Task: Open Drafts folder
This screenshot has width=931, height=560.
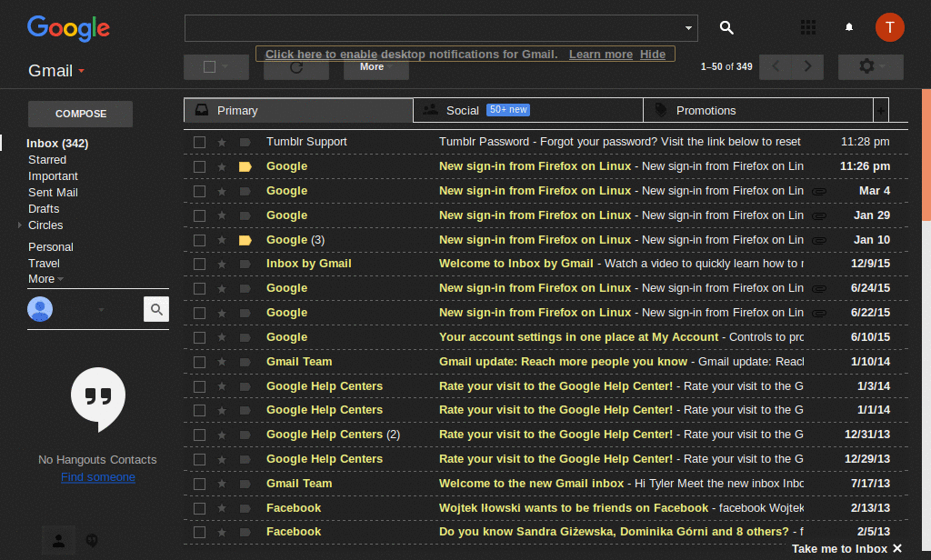Action: [x=44, y=209]
